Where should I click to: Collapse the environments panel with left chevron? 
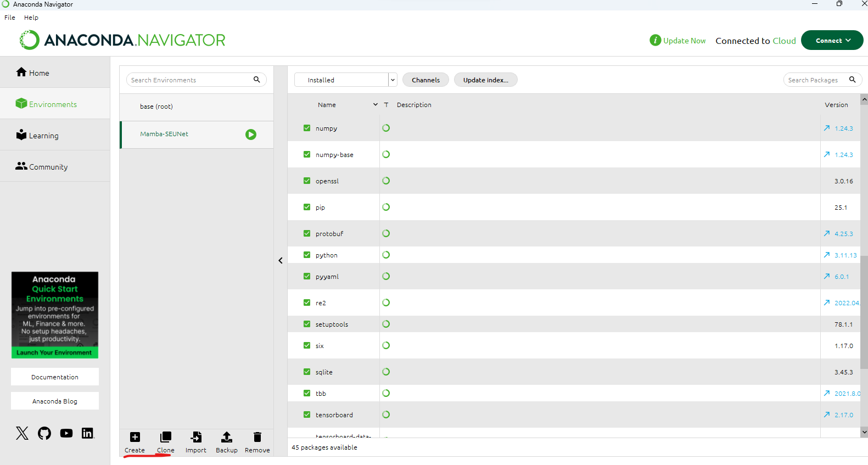coord(281,260)
